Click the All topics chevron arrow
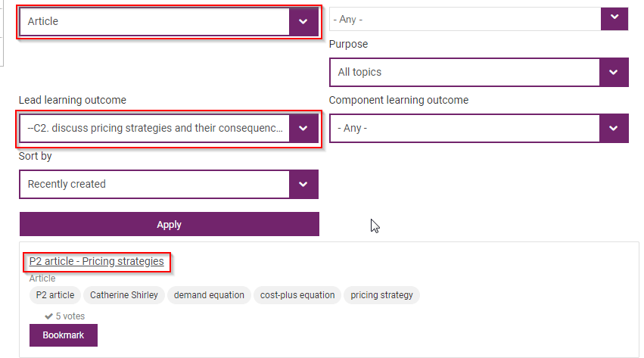Screen dimensions: 644x358 coord(614,72)
